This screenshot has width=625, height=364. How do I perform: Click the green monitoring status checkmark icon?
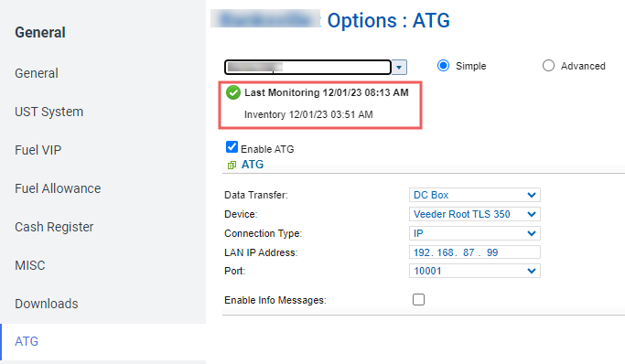tap(233, 92)
